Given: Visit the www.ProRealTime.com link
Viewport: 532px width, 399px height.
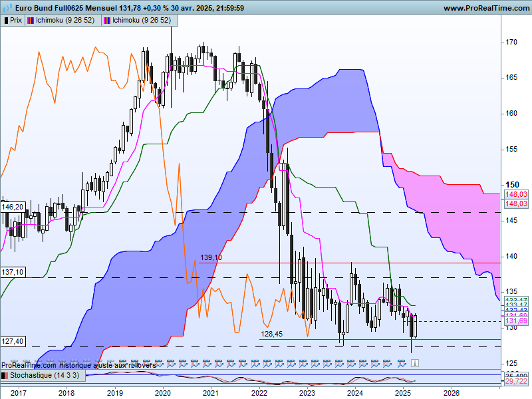Looking at the screenshot, I should click(486, 8).
